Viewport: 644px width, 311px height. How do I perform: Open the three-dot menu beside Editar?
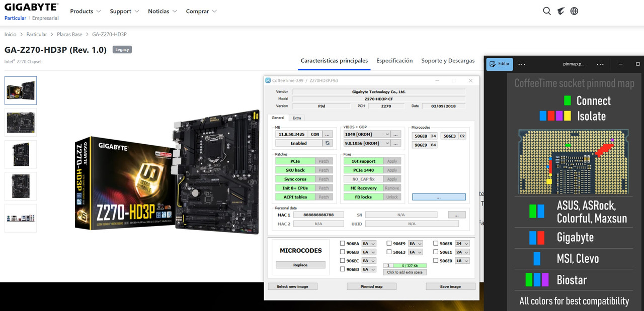tap(522, 64)
